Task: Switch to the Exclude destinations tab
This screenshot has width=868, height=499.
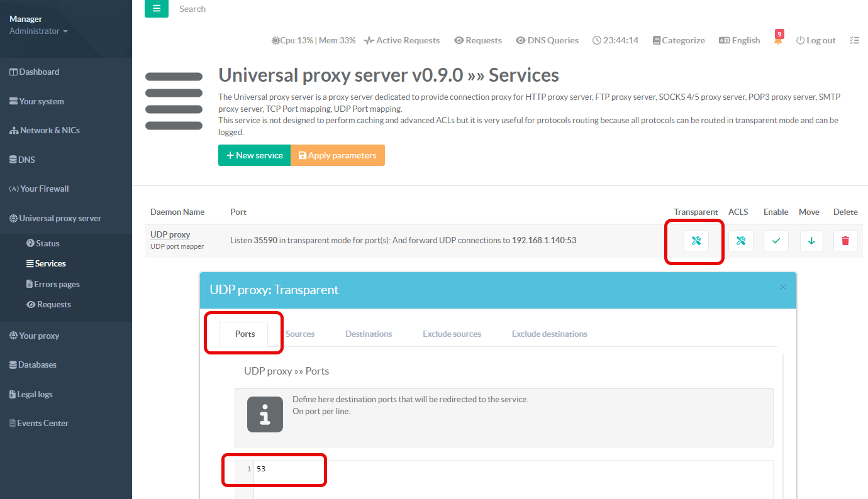Action: point(549,334)
